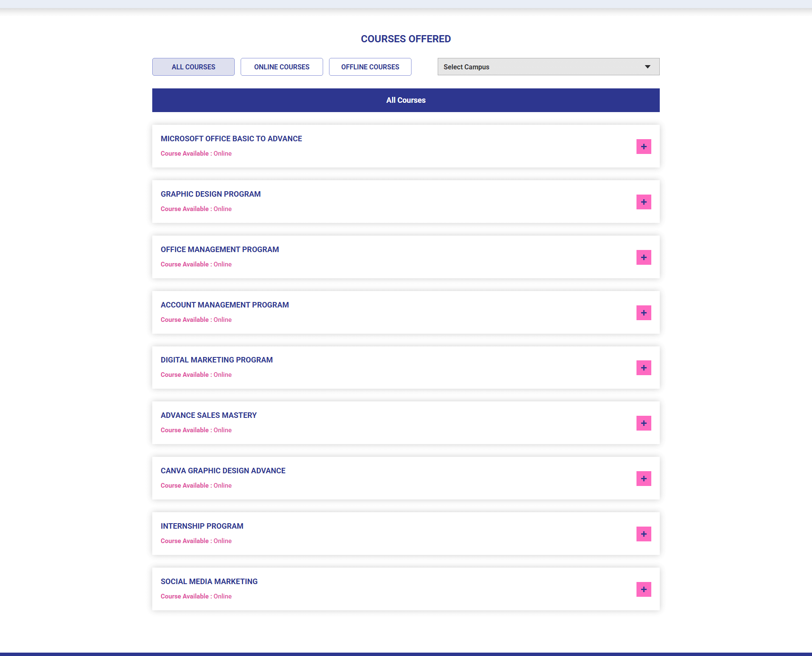Viewport: 812px width, 656px height.
Task: Expand Advance Sales Mastery course details
Action: coord(644,423)
